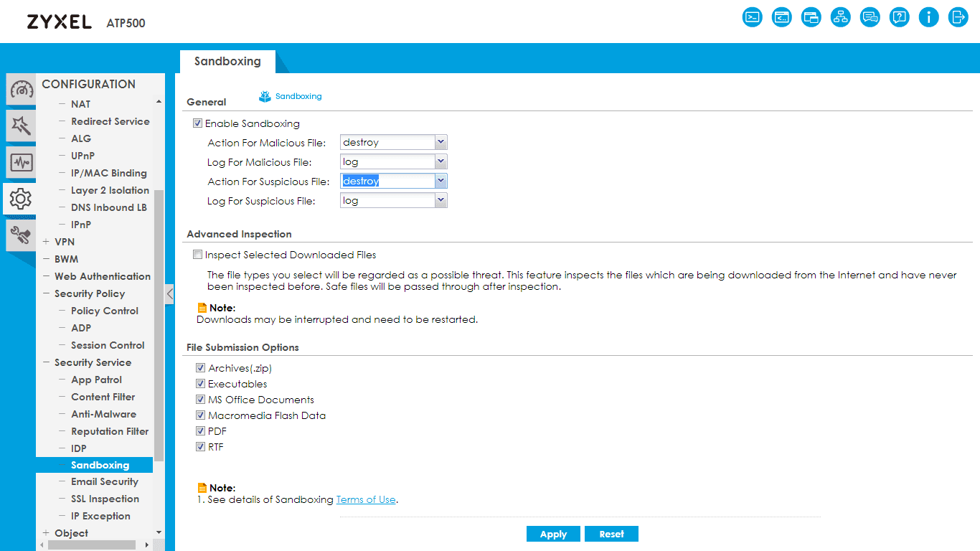The height and width of the screenshot is (551, 980).
Task: Open the Web Console icon in header
Action: pos(752,17)
